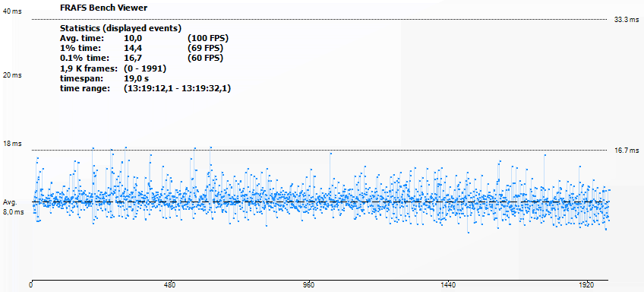Click the timespan value '19,0 s'
Image resolution: width=644 pixels, height=292 pixels.
136,78
